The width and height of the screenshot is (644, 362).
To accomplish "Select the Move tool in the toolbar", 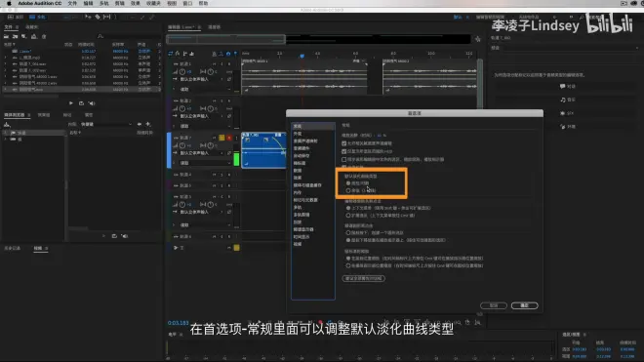I will (88, 17).
